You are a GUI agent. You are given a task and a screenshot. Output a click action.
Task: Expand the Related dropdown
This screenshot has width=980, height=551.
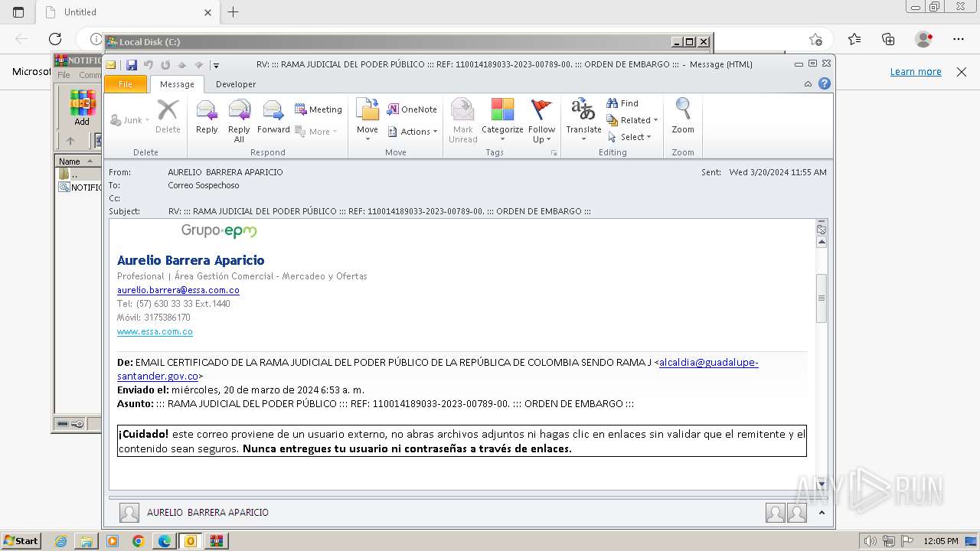tap(632, 120)
